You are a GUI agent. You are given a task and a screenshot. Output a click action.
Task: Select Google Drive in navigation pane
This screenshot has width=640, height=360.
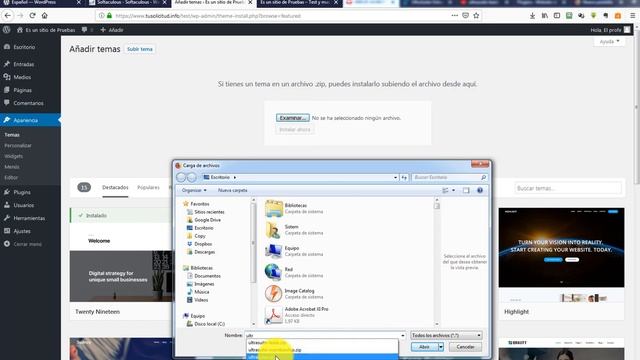click(x=207, y=220)
